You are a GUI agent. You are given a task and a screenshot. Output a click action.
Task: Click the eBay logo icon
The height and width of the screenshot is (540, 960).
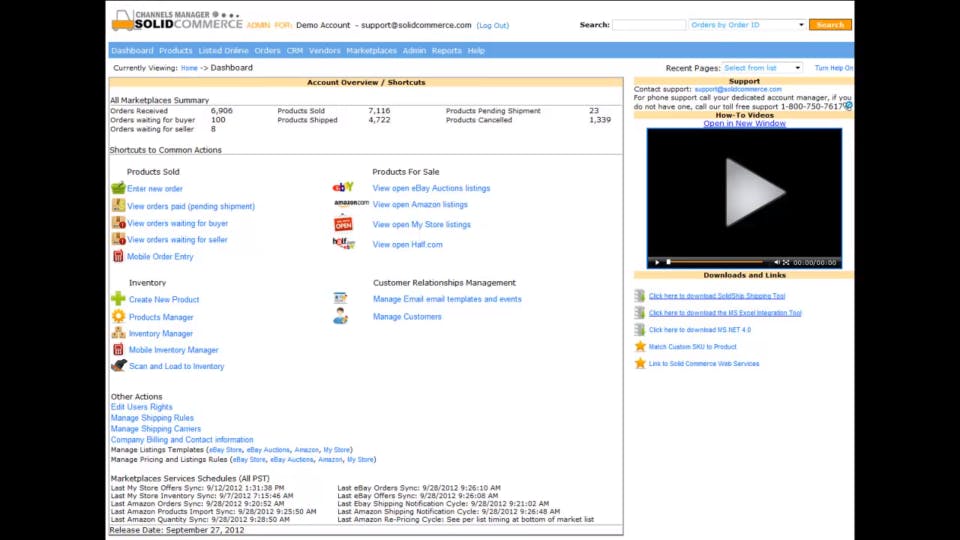(343, 187)
